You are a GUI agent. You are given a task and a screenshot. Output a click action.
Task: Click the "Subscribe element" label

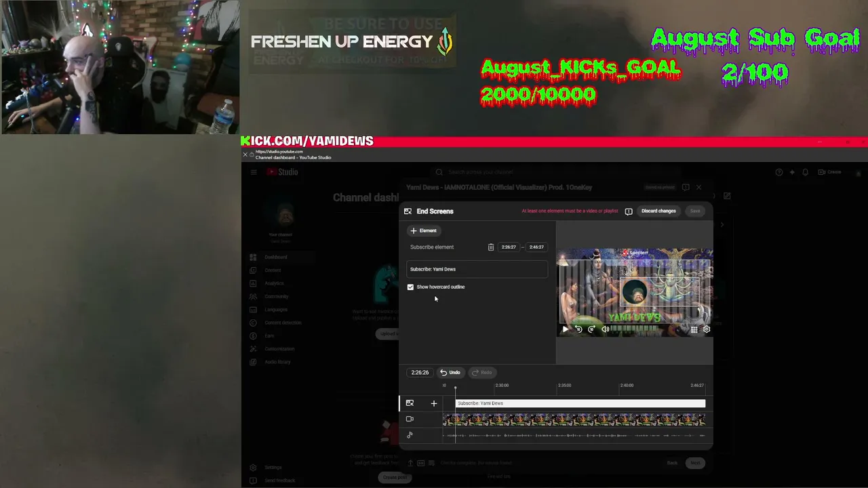pos(432,247)
